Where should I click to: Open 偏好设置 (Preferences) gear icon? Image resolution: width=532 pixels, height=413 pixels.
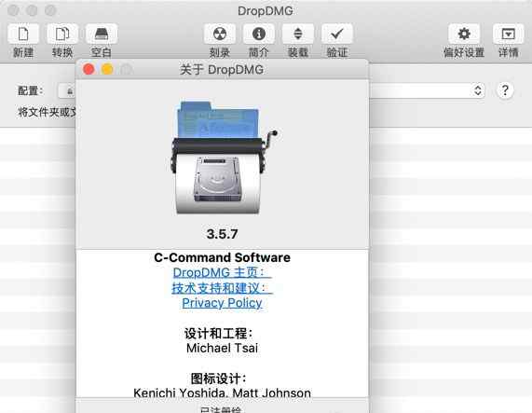[x=464, y=34]
